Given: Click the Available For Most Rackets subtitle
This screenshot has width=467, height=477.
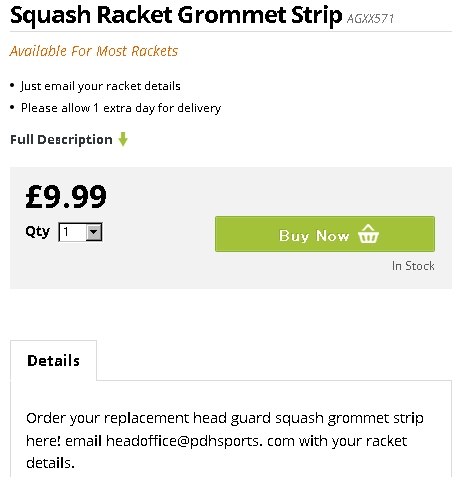Looking at the screenshot, I should click(94, 51).
